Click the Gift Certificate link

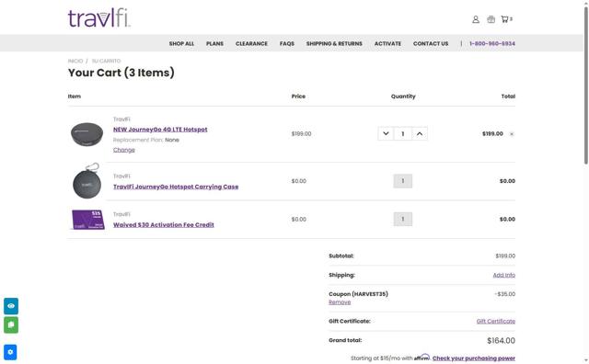[x=496, y=321]
